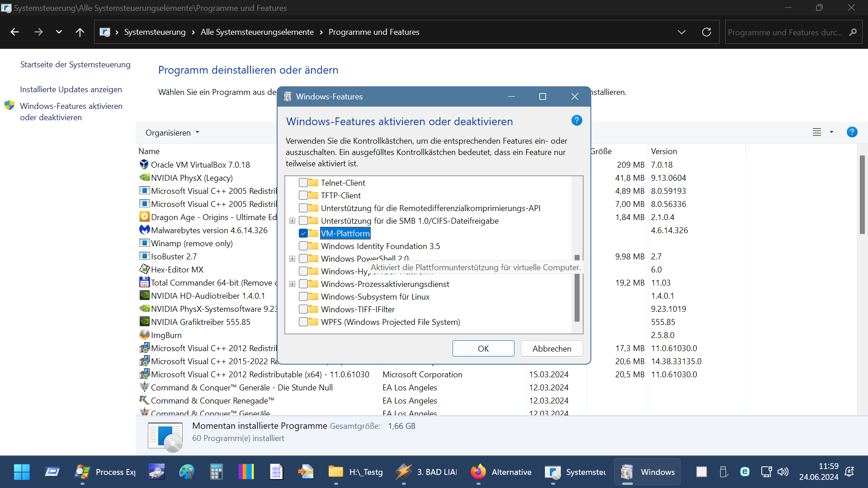Image resolution: width=868 pixels, height=488 pixels.
Task: Click the Windows Start button
Action: tap(21, 472)
